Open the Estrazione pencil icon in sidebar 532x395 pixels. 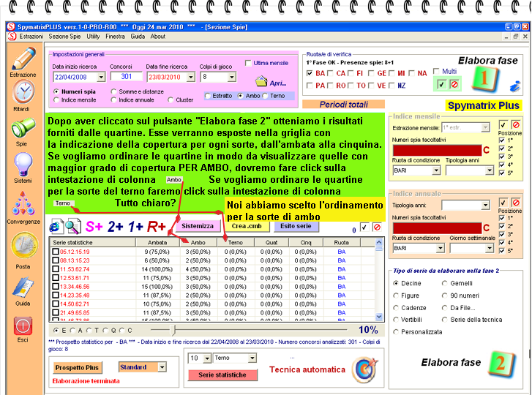point(23,59)
